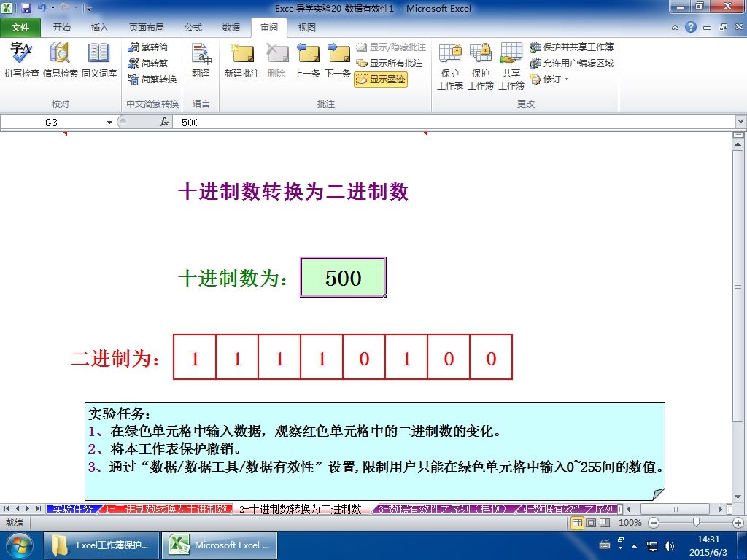
Task: Click the 100% zoom level
Action: (630, 523)
